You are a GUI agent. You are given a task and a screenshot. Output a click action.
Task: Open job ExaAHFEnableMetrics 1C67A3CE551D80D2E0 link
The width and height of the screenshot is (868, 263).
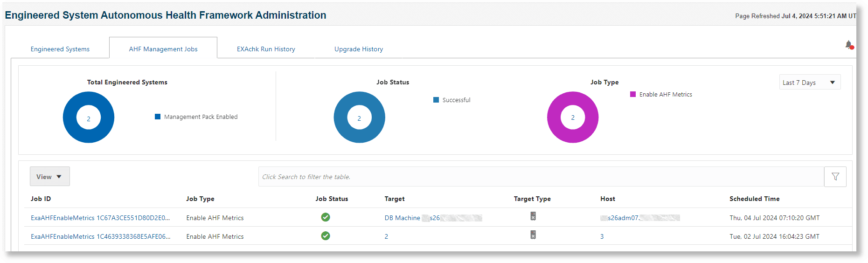[100, 218]
